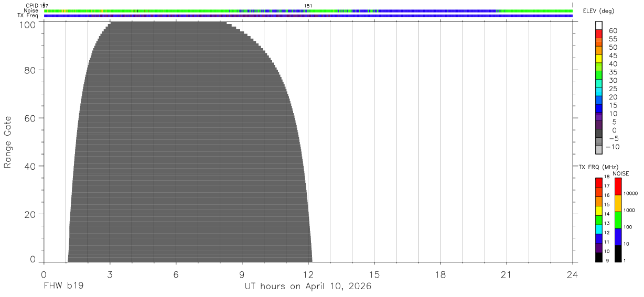Viewport: 644px width, 297px height.
Task: Click the 'NOISE' colorbar title
Action: (620, 173)
